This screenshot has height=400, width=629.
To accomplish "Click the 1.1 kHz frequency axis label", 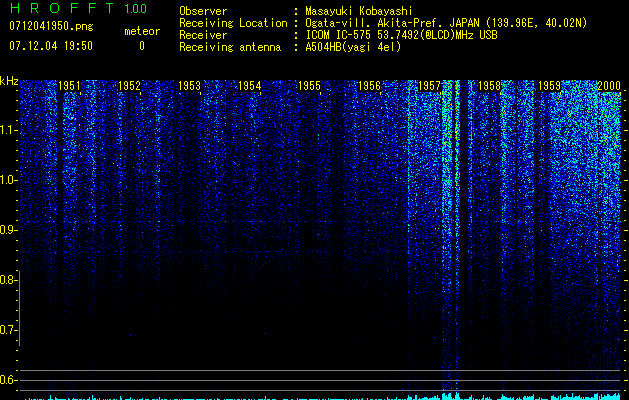I will [7, 130].
